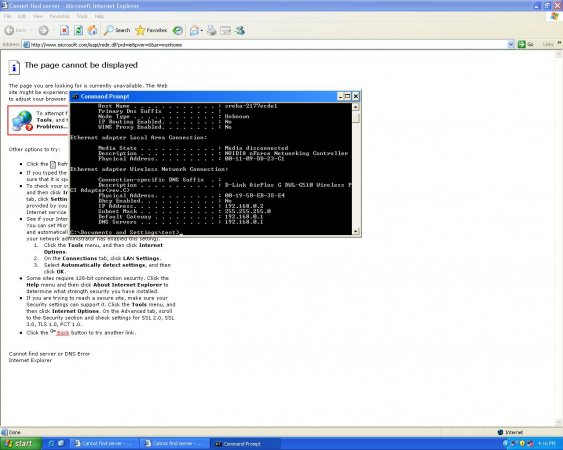Print the page using the printer icon
563x450 pixels.
coord(211,31)
